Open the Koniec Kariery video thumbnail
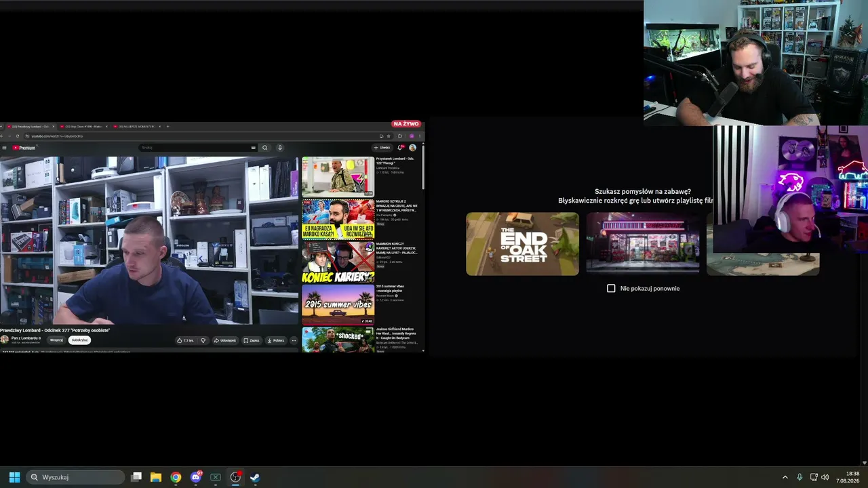The image size is (868, 488). click(338, 262)
